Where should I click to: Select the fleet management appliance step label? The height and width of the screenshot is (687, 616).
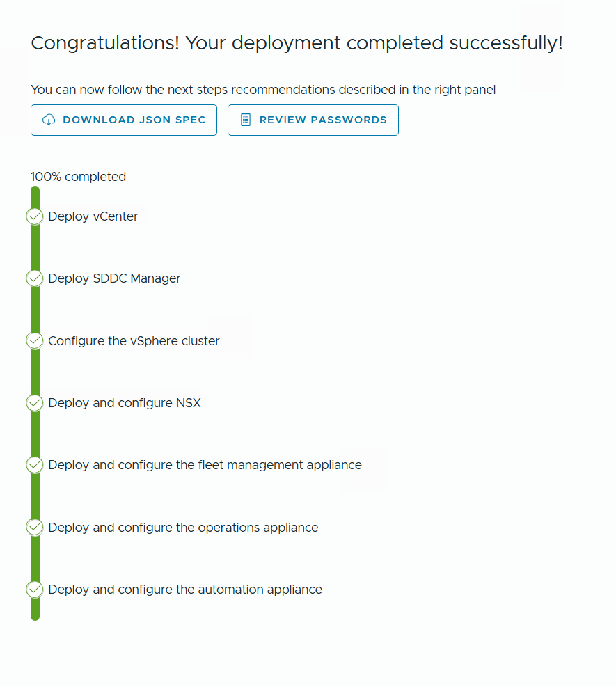pyautogui.click(x=205, y=465)
